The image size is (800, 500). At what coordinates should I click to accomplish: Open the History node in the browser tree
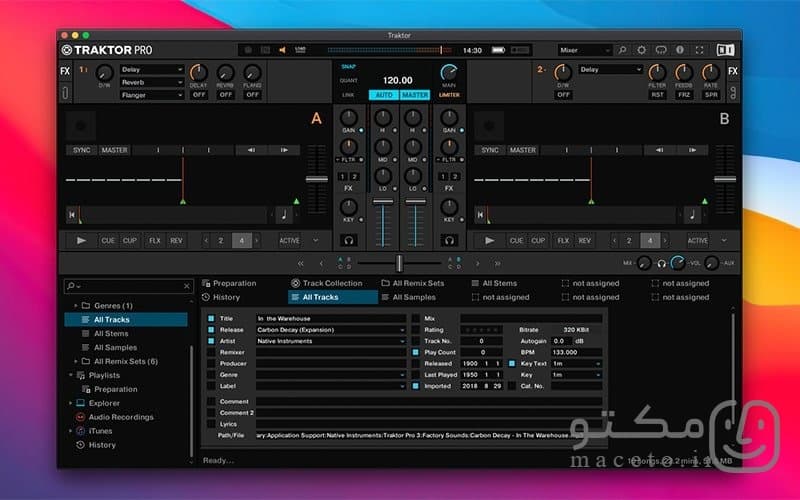(102, 445)
